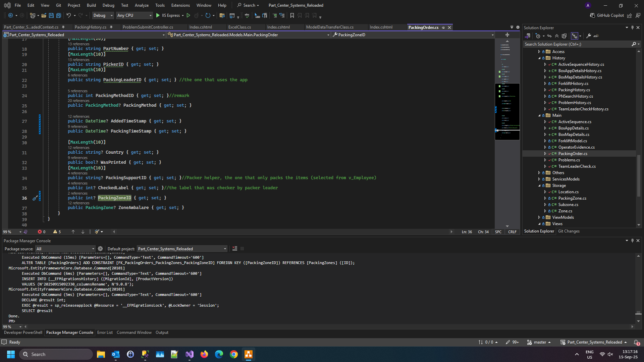644x362 pixels.
Task: Clear the Package Manager Console output
Action: pyautogui.click(x=235, y=249)
